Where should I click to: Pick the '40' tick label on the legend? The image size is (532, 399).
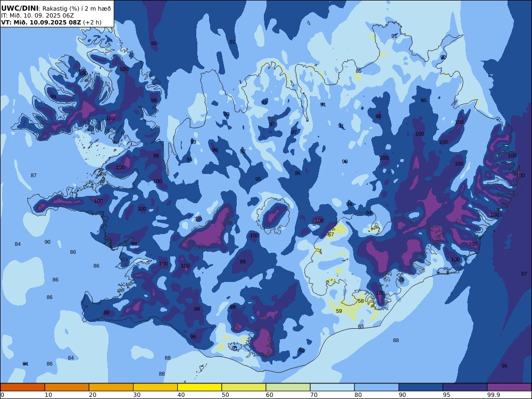pyautogui.click(x=181, y=395)
